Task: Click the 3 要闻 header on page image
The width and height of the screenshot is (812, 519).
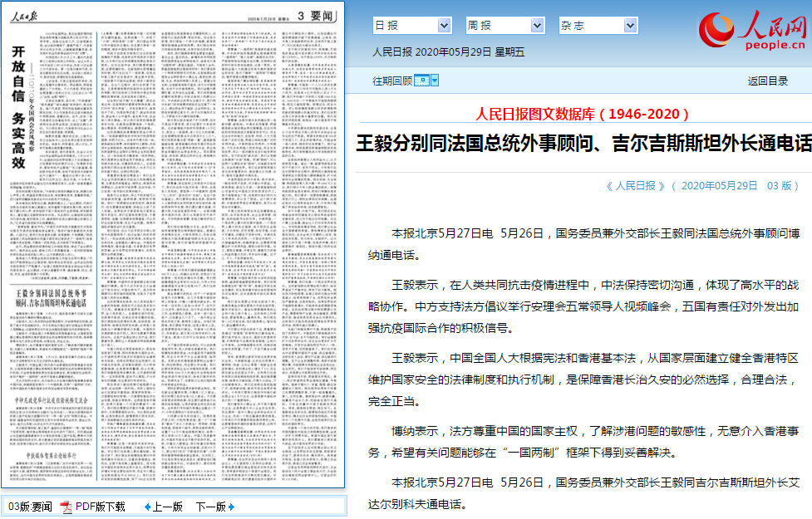Action: 315,16
